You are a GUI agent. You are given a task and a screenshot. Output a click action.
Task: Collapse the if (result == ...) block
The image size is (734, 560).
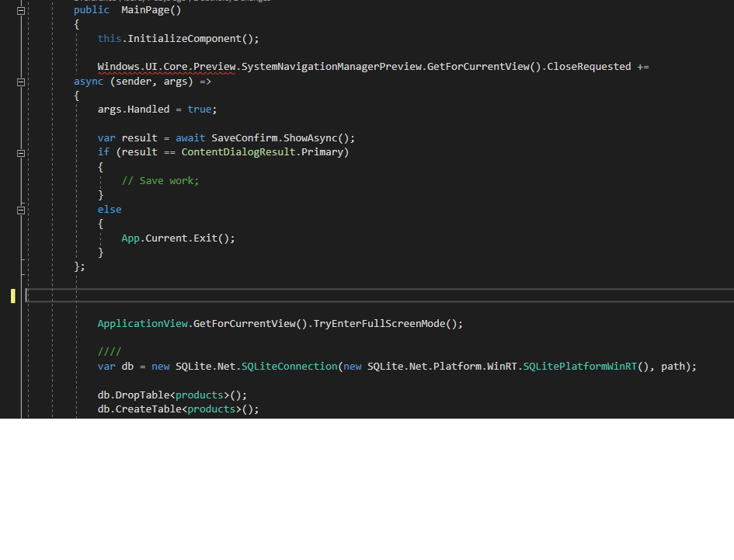click(x=21, y=153)
